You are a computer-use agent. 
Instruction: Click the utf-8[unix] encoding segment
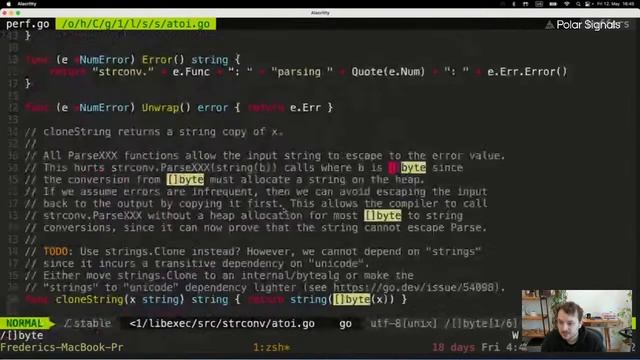point(404,323)
